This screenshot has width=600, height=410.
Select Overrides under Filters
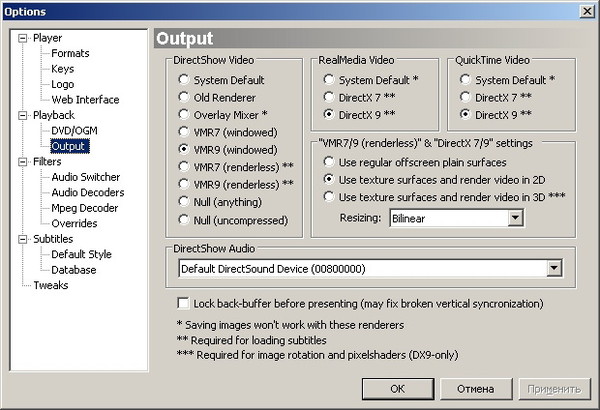(74, 223)
